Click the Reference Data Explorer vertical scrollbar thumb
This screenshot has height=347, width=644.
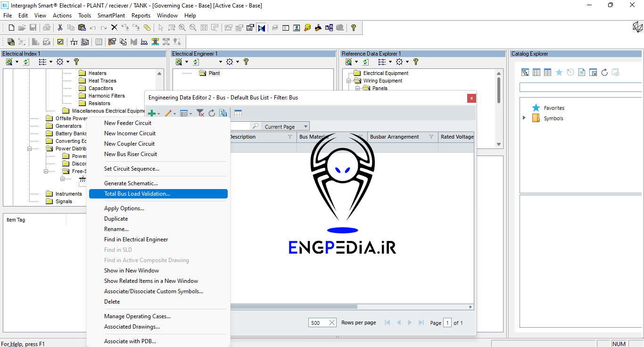(x=499, y=90)
